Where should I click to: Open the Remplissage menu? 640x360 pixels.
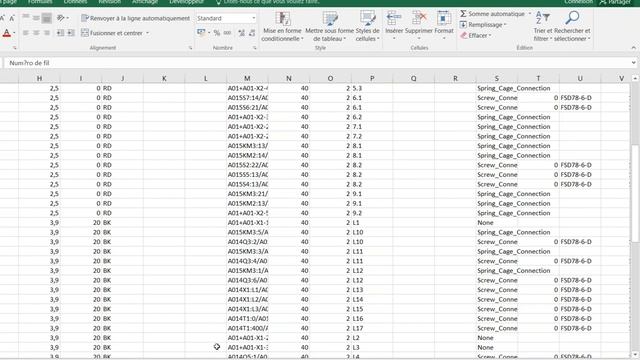tap(483, 24)
